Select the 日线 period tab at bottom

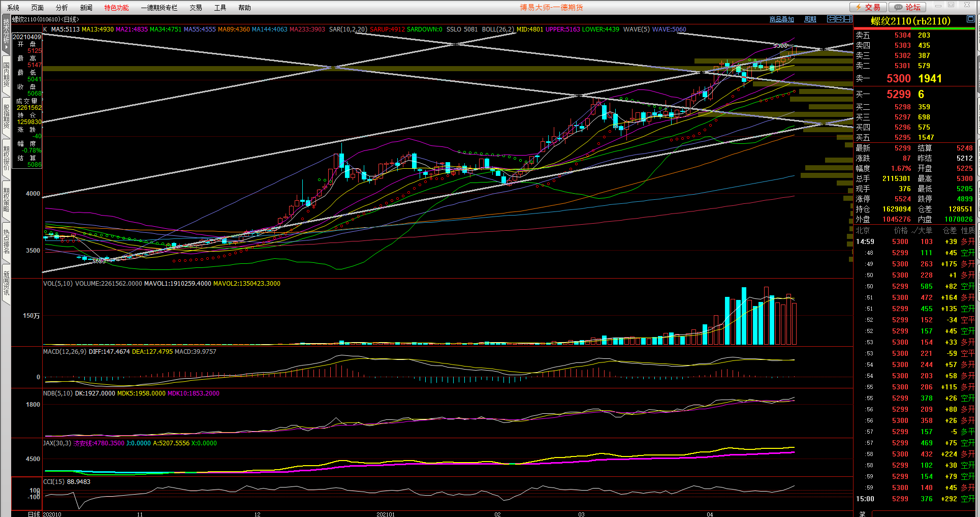coord(34,514)
